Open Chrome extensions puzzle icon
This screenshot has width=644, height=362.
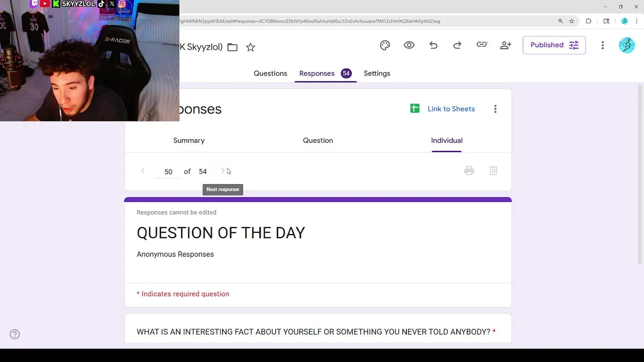pos(588,21)
